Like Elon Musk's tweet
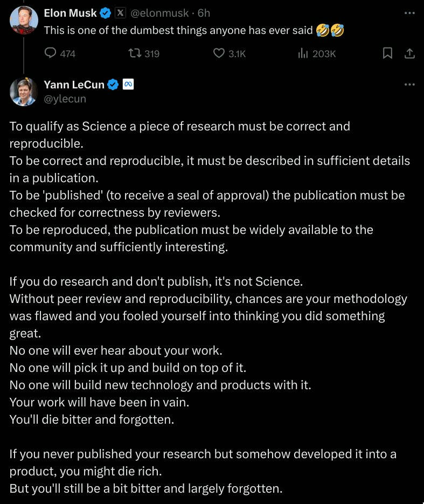Image resolution: width=424 pixels, height=504 pixels. 230,53
